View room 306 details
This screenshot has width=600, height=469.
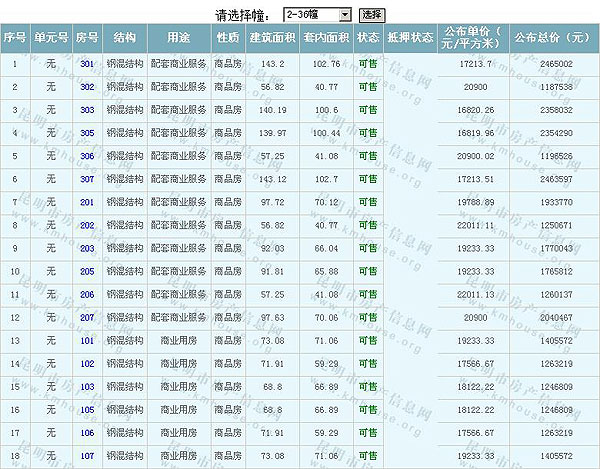pos(87,156)
